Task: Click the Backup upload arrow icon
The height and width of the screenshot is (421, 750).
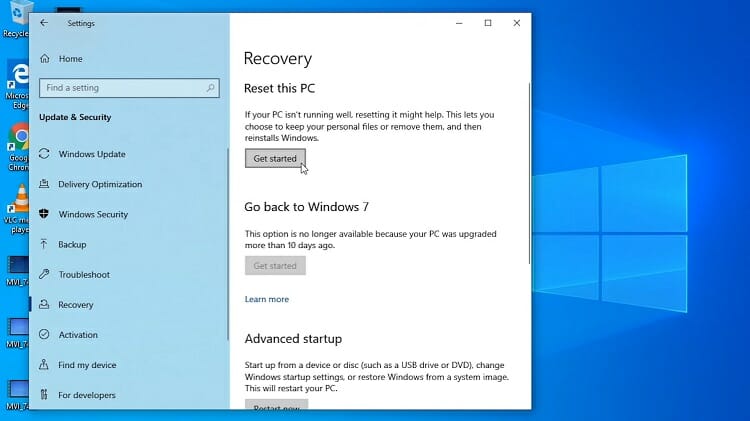Action: pyautogui.click(x=44, y=244)
